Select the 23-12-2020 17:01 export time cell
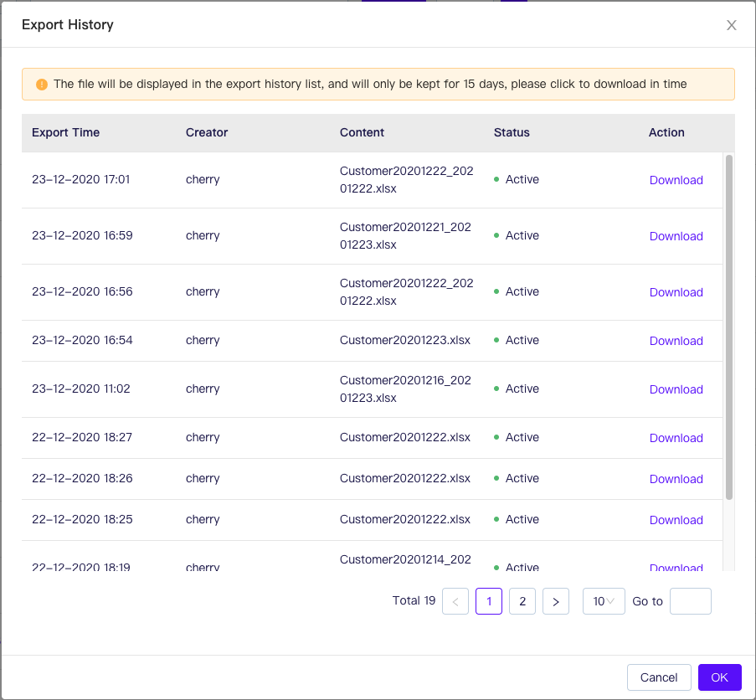 (81, 179)
